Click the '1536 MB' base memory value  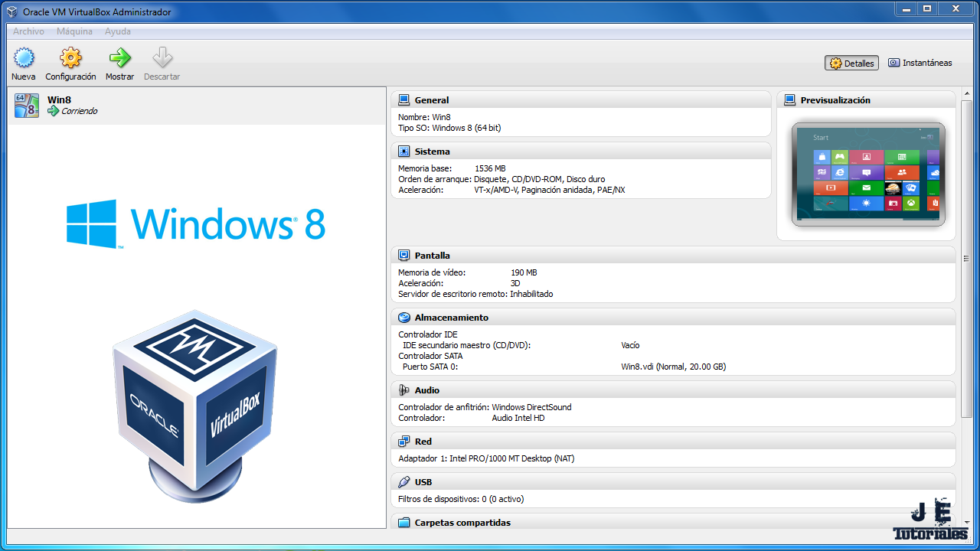click(x=490, y=168)
